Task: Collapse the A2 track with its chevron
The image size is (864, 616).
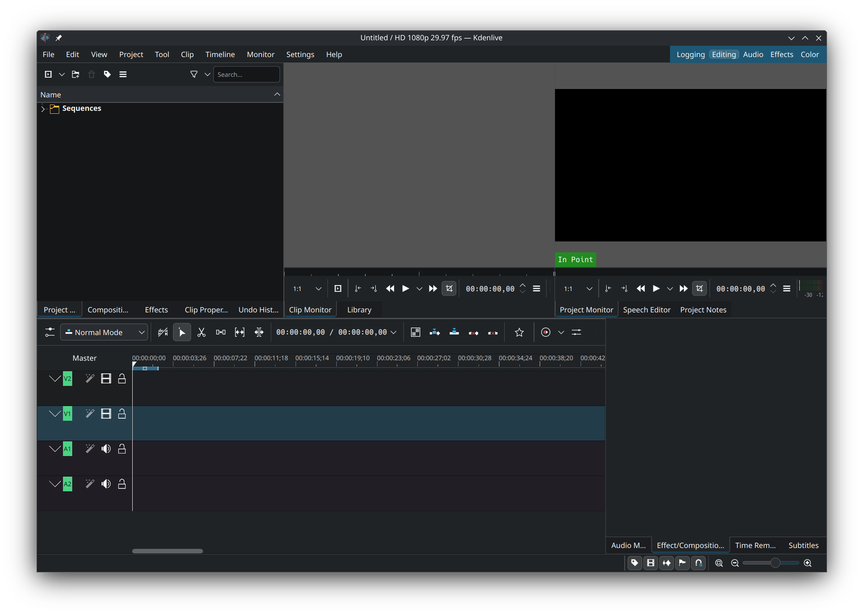Action: tap(55, 484)
